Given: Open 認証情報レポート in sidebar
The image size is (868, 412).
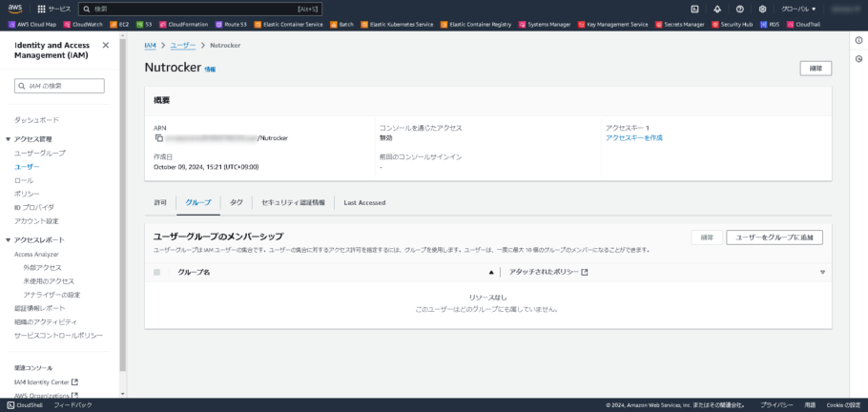Looking at the screenshot, I should pyautogui.click(x=40, y=308).
